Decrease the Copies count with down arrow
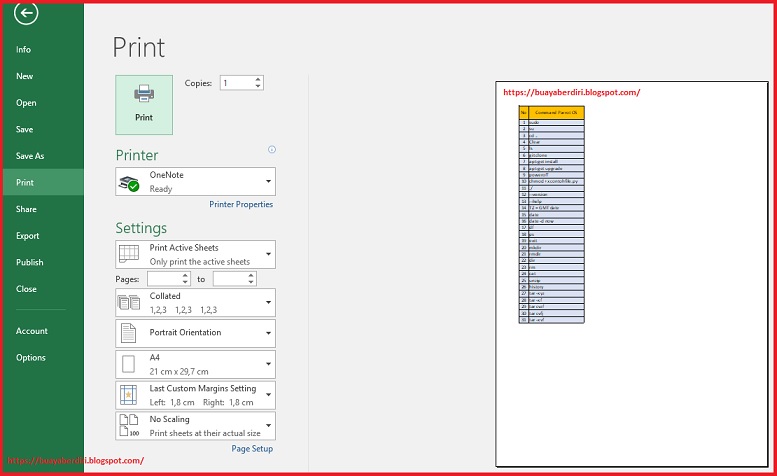Image resolution: width=777 pixels, height=476 pixels. [258, 86]
